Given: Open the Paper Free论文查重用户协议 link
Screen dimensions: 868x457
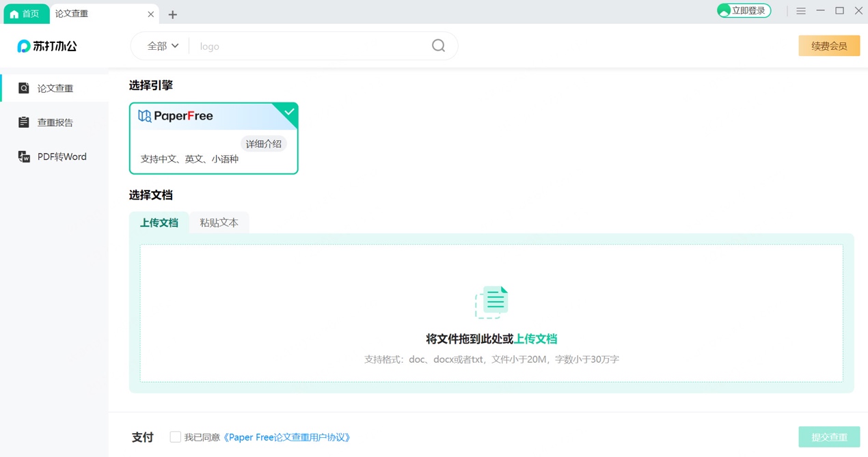Looking at the screenshot, I should [287, 437].
